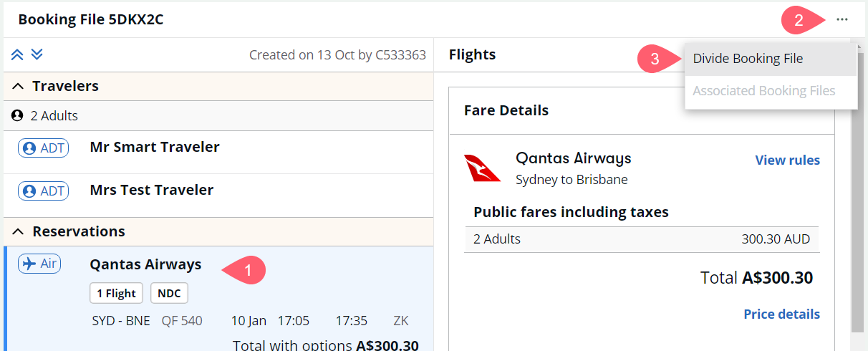The height and width of the screenshot is (351, 868).
Task: Click the person icon beside 2 Adults
Action: [x=17, y=115]
